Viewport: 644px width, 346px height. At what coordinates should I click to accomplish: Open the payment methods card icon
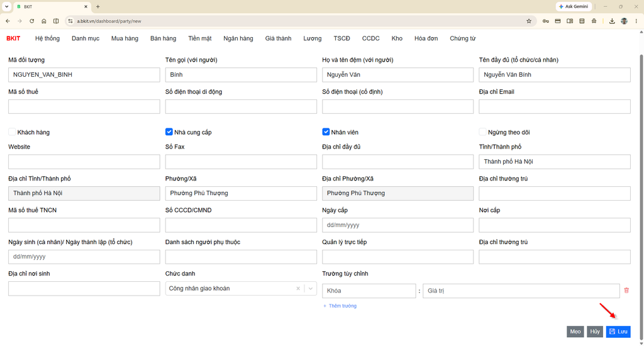click(558, 21)
